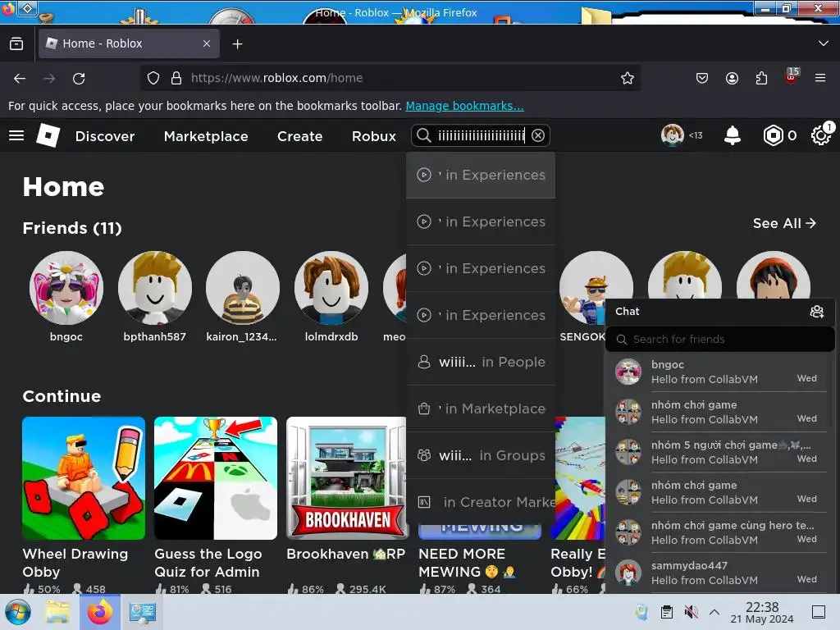
Task: Show site tracking protection shield
Action: point(153,78)
